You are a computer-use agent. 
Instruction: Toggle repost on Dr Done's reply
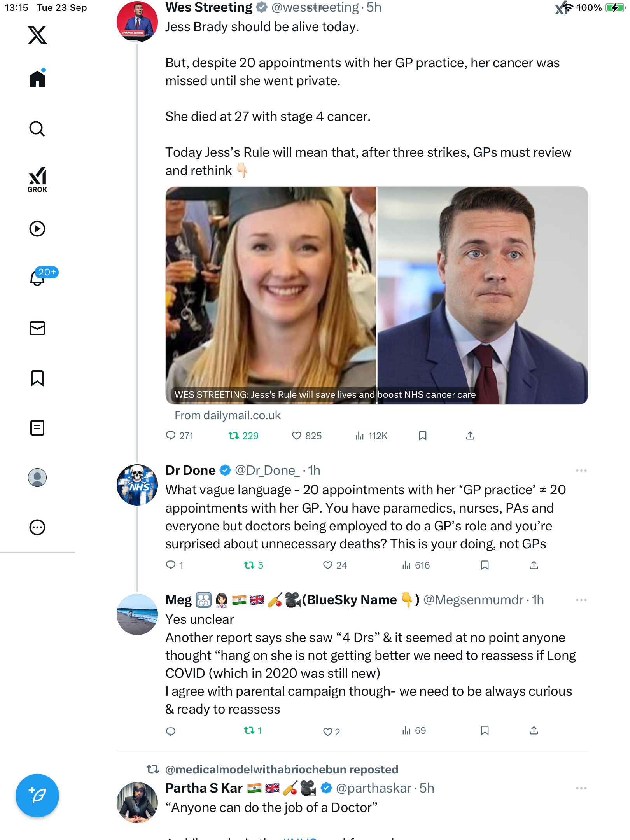(x=249, y=565)
